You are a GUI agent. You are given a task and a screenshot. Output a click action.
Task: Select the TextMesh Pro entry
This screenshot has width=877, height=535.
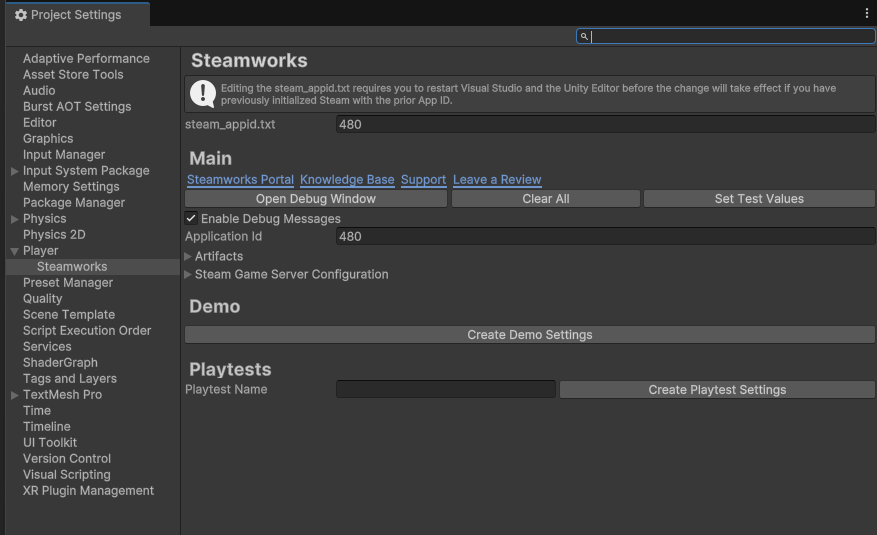pos(63,395)
